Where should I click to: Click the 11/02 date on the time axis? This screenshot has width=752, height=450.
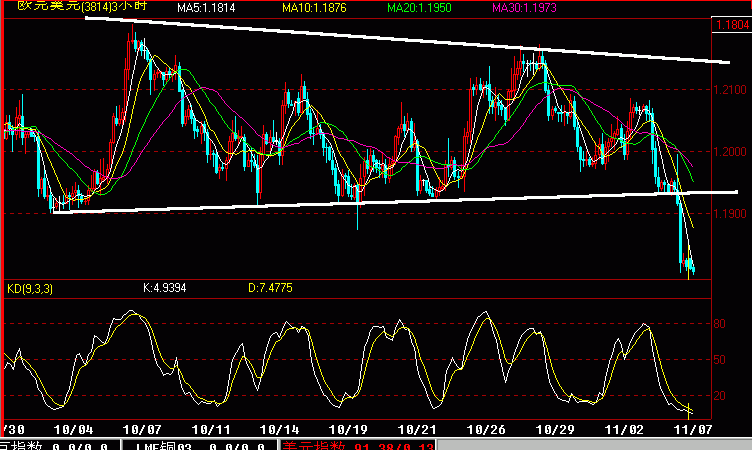[623, 429]
